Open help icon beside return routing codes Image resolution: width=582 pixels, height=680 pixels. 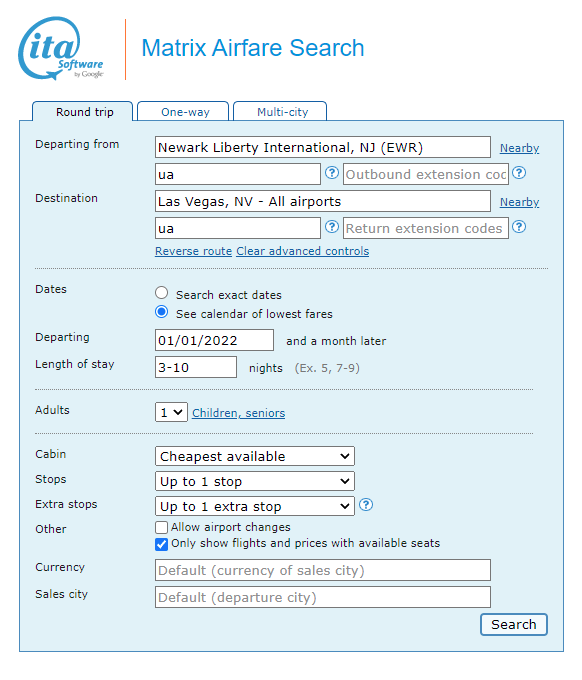332,227
